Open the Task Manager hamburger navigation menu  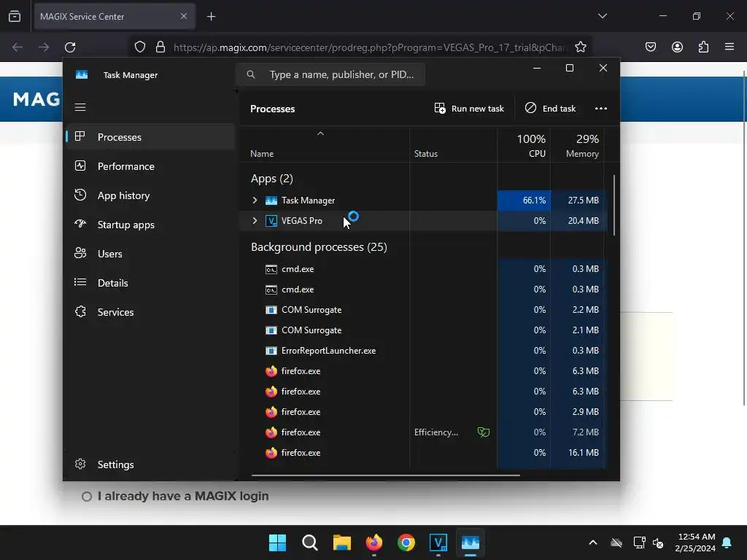tap(80, 107)
